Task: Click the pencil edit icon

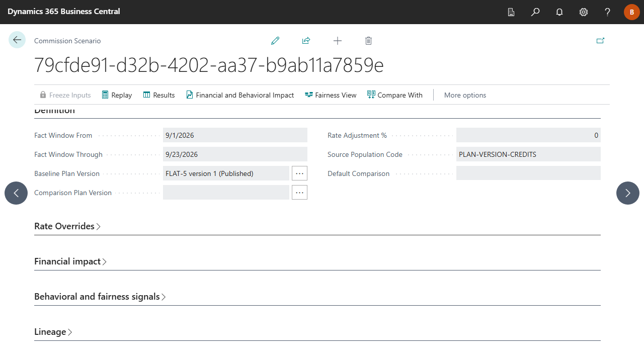Action: click(275, 41)
